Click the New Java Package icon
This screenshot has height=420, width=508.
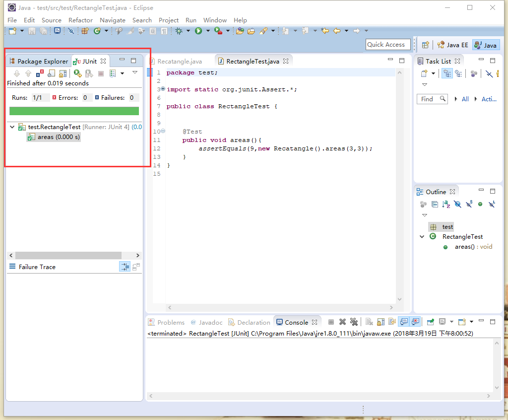coord(85,31)
